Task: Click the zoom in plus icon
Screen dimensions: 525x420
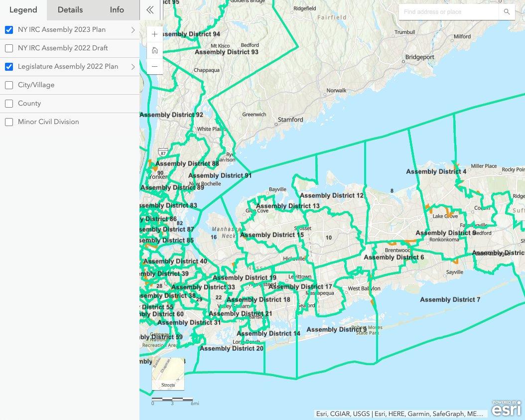Action: 154,34
